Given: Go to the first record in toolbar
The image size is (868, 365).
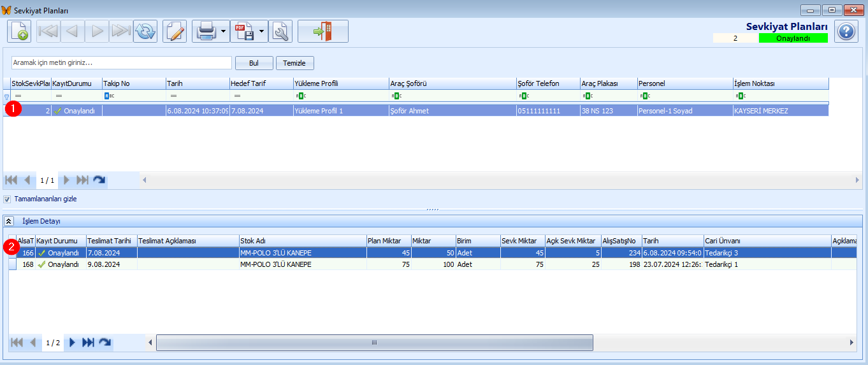Looking at the screenshot, I should click(48, 31).
